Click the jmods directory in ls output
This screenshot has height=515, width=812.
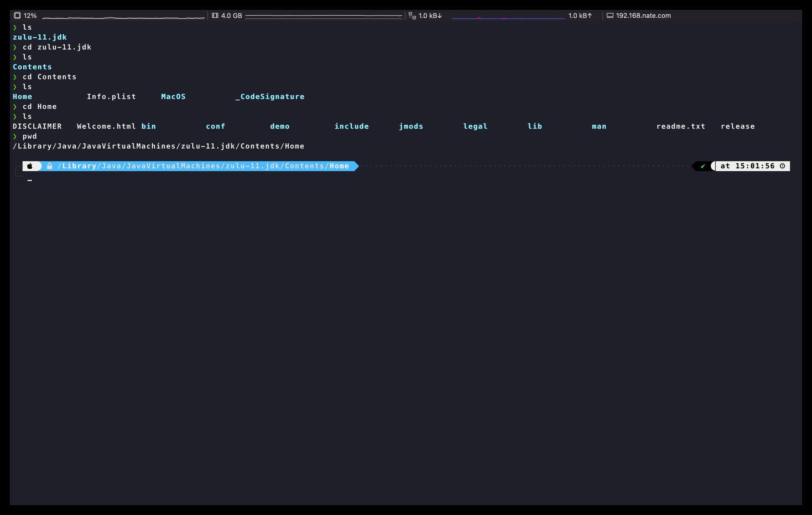pos(411,126)
